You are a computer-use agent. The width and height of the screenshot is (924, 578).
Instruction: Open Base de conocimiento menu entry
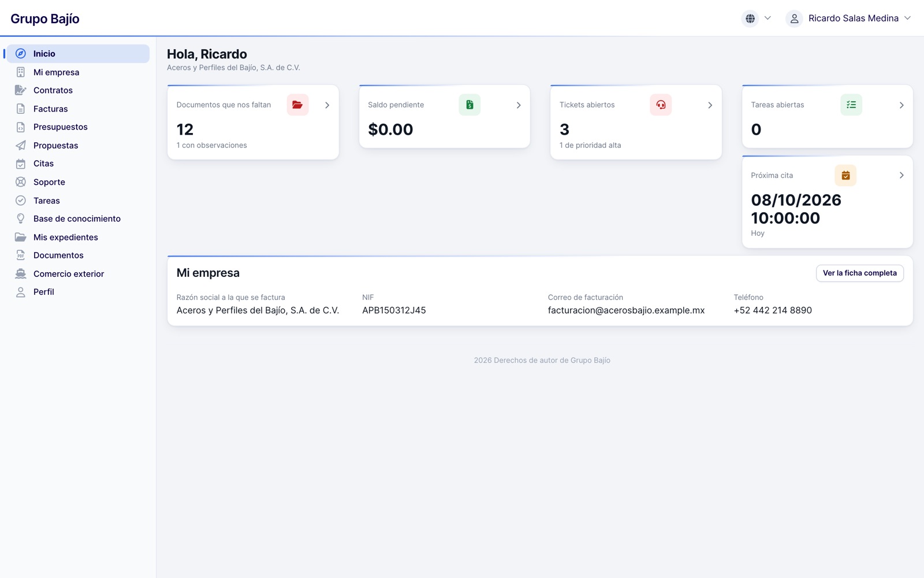[x=78, y=218]
